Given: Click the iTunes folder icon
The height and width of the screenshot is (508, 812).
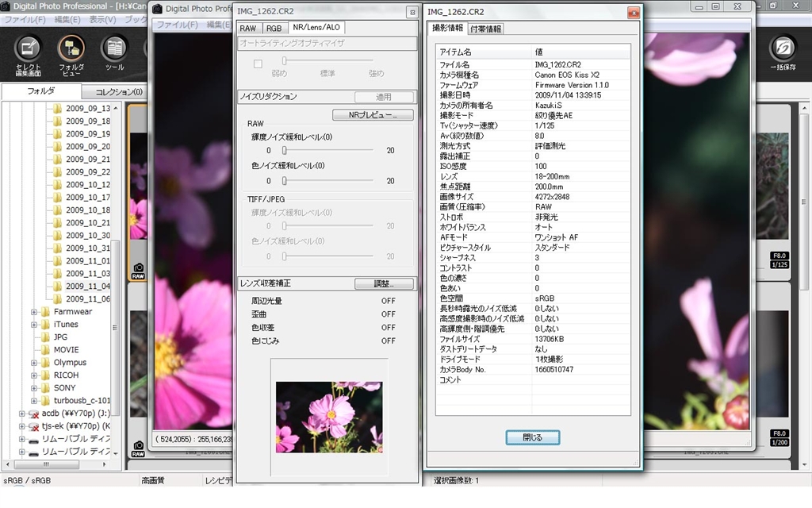Looking at the screenshot, I should click(45, 325).
